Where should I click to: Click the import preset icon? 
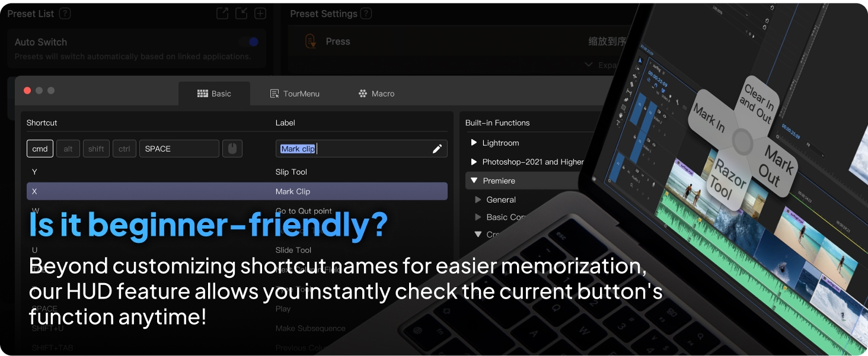(241, 14)
